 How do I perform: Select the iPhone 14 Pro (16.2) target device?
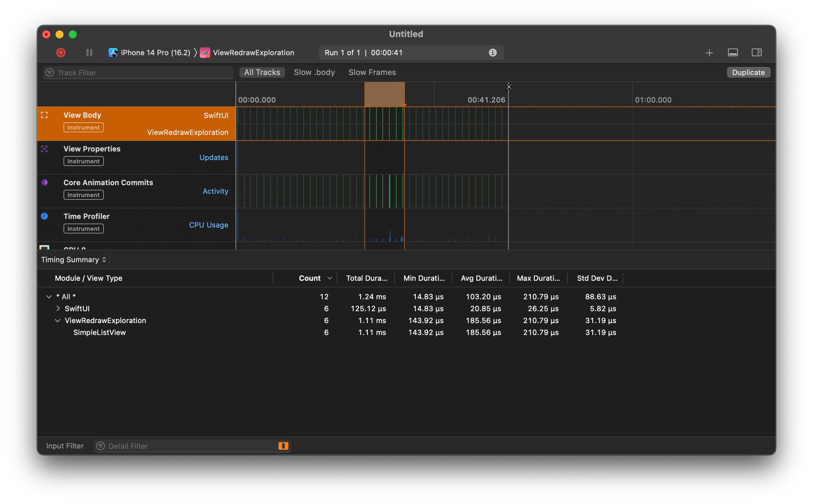[149, 52]
